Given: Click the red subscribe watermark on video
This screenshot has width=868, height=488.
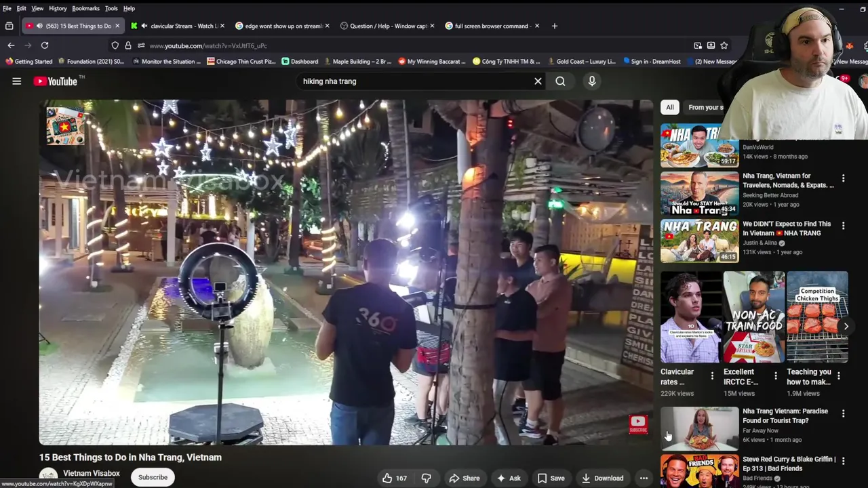Looking at the screenshot, I should (638, 424).
